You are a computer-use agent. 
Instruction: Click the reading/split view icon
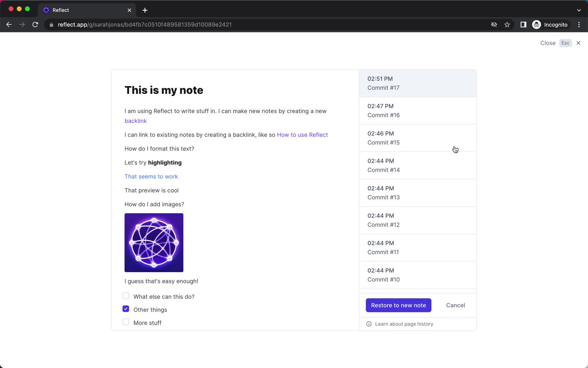pos(523,24)
